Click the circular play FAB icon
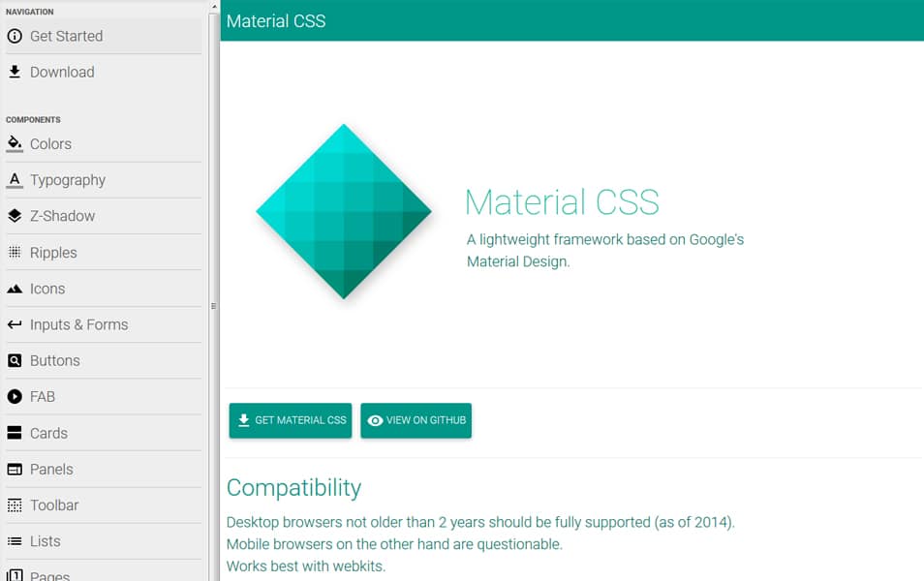Viewport: 924px width, 581px height. [x=15, y=397]
